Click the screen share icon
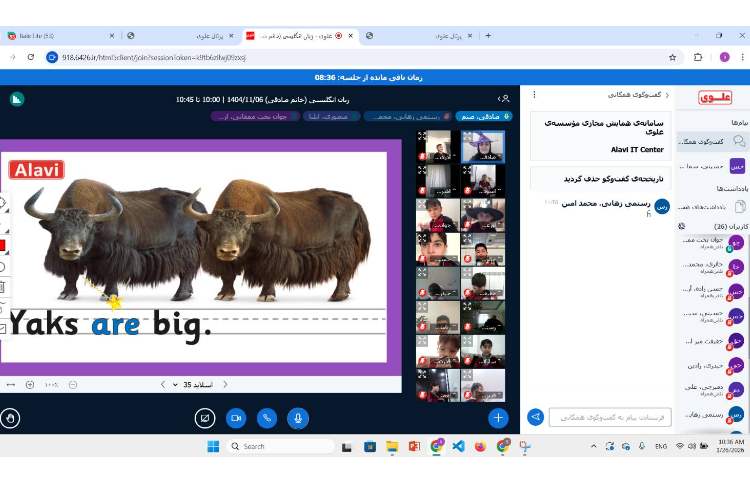Screen dimensions: 750x480 pyautogui.click(x=205, y=418)
